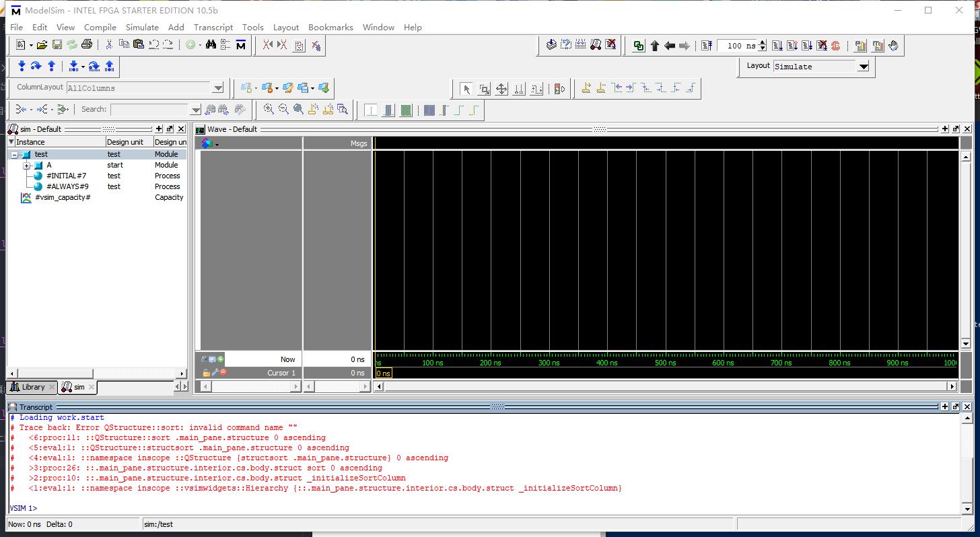Open a file with the folder icon

(42, 45)
